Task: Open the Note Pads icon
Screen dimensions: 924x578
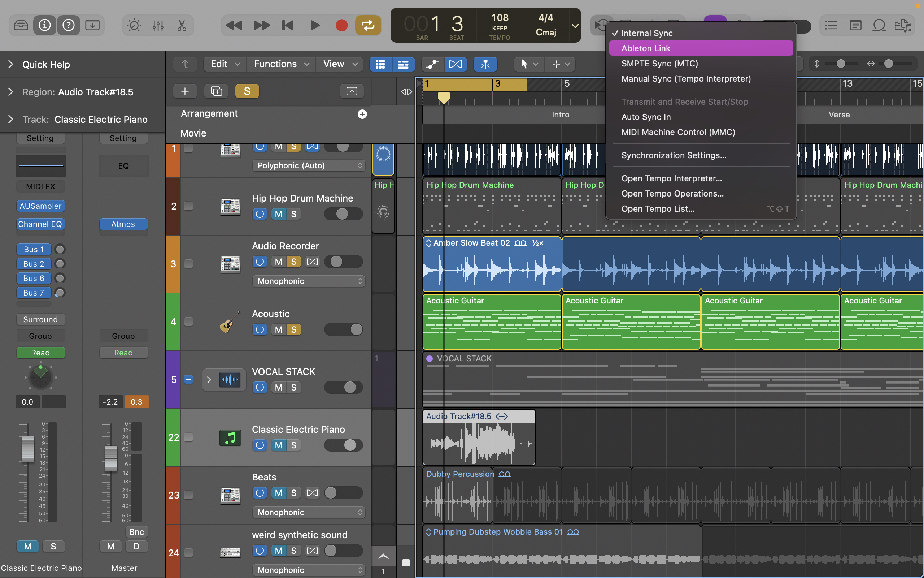Action: click(x=855, y=25)
